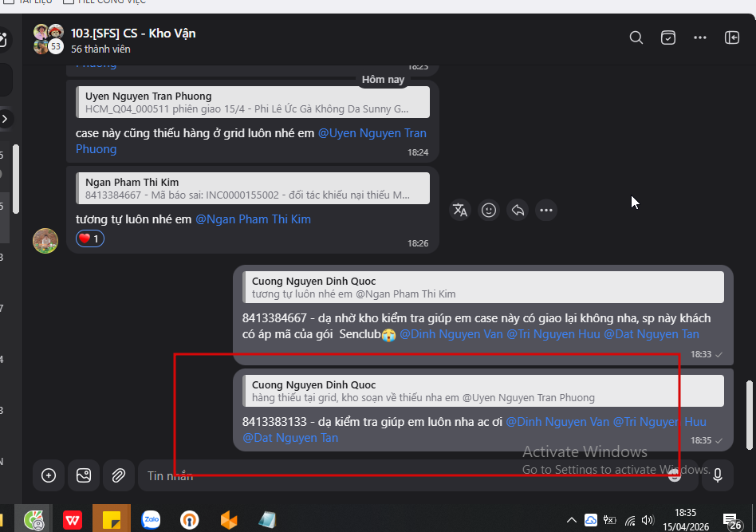
Task: Expand the left sidebar chevron arrow
Action: coord(5,119)
